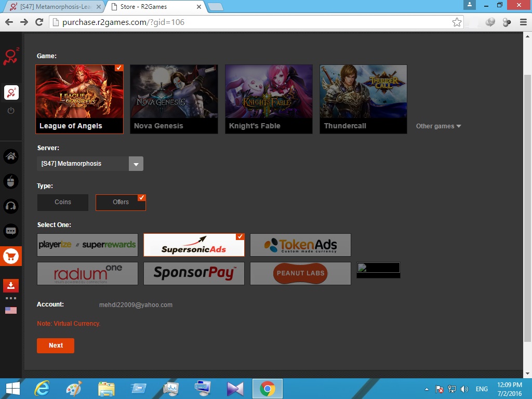The width and height of the screenshot is (532, 399).
Task: Click the chat bubble icon
Action: tap(11, 231)
